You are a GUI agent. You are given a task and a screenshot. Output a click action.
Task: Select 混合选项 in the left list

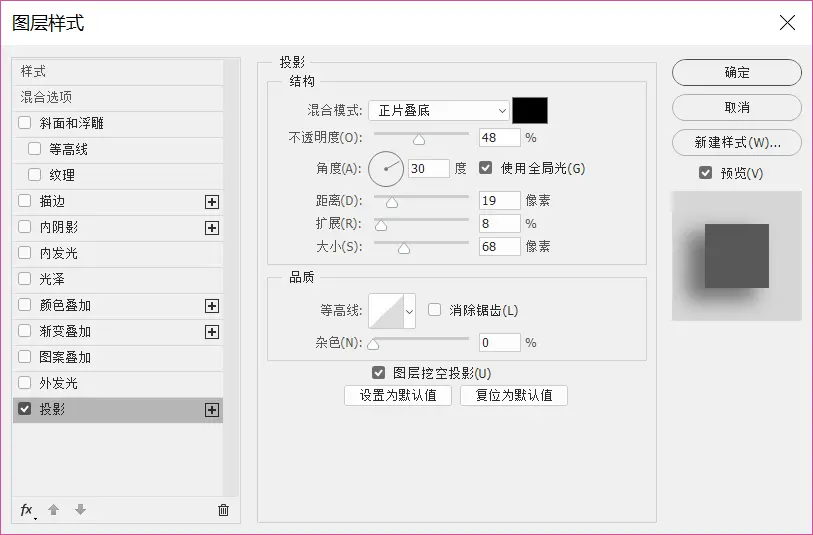[118, 97]
